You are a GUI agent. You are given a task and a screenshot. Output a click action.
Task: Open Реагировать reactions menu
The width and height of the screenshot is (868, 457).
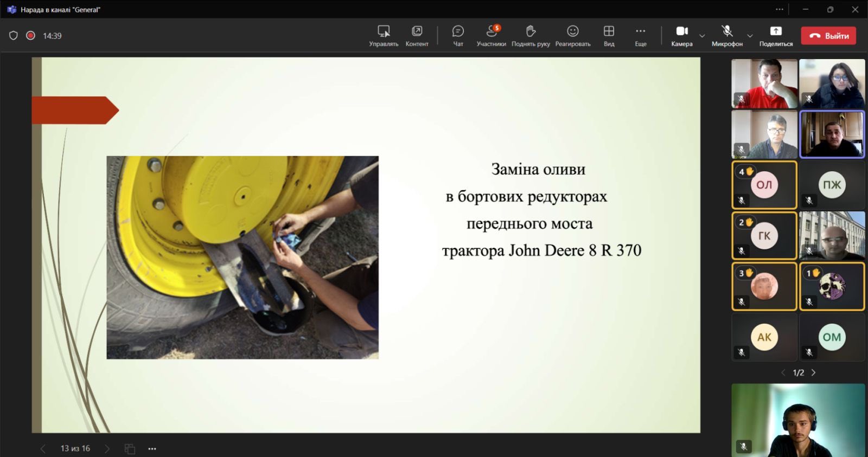tap(572, 35)
